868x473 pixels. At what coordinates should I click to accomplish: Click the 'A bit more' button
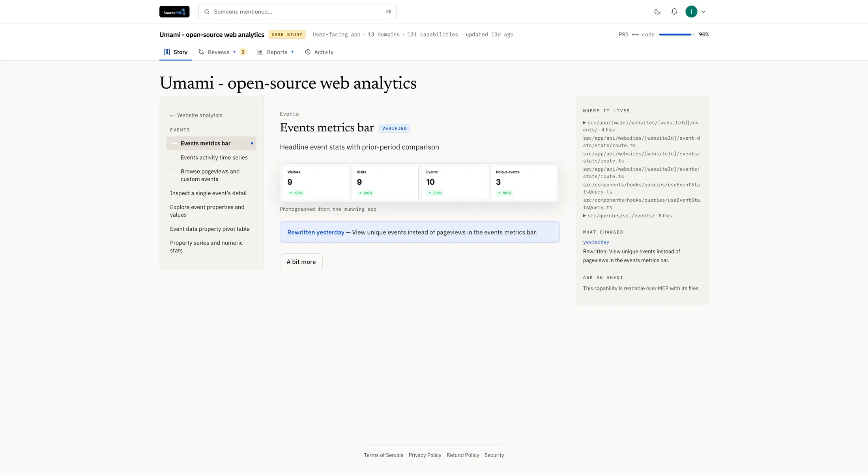(301, 262)
